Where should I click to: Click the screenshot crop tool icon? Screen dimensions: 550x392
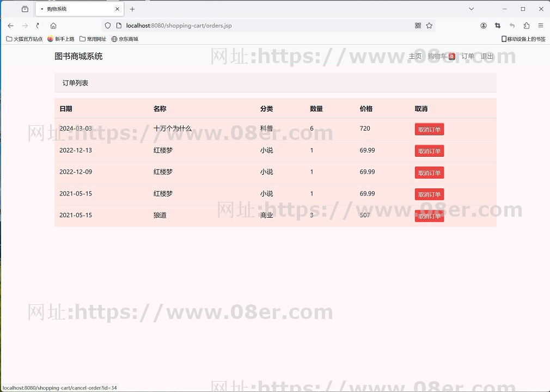(497, 26)
